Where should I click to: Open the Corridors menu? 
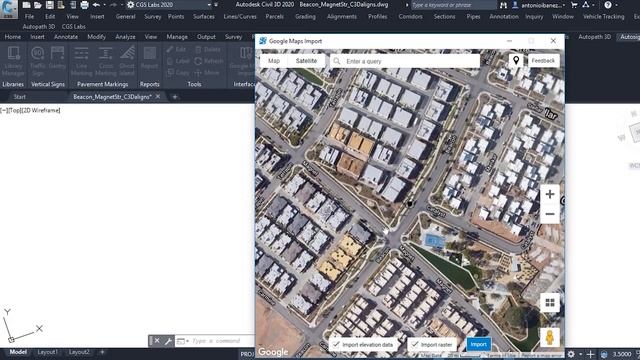click(x=410, y=17)
